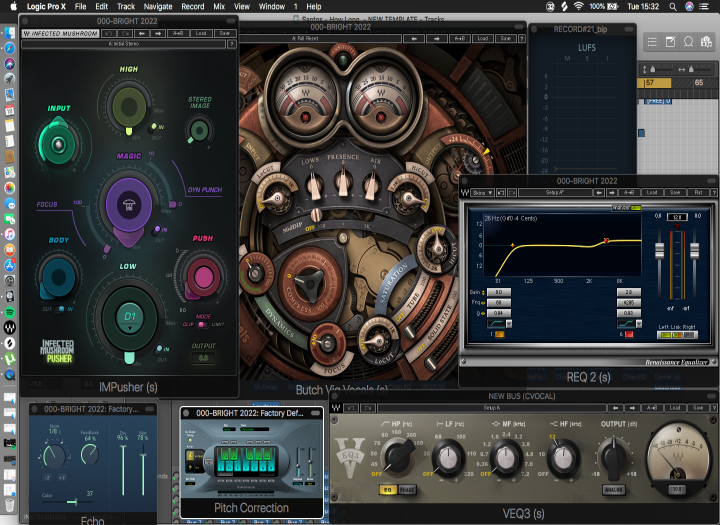Click redo icon in VEQ3 toolbar
The image size is (720, 525).
(x=368, y=408)
